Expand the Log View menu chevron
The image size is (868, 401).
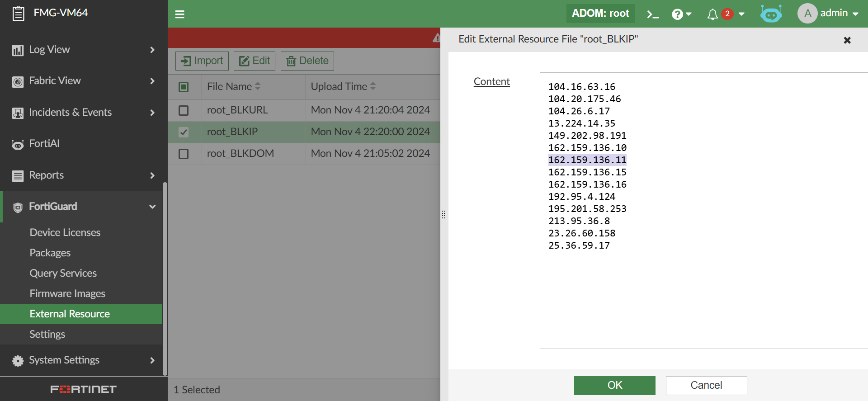[152, 50]
